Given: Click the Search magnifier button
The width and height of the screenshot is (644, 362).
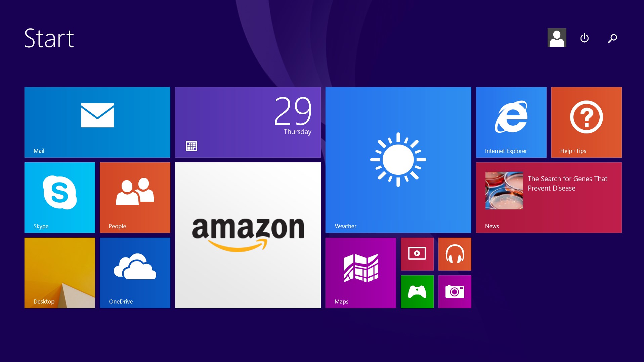Looking at the screenshot, I should 612,38.
